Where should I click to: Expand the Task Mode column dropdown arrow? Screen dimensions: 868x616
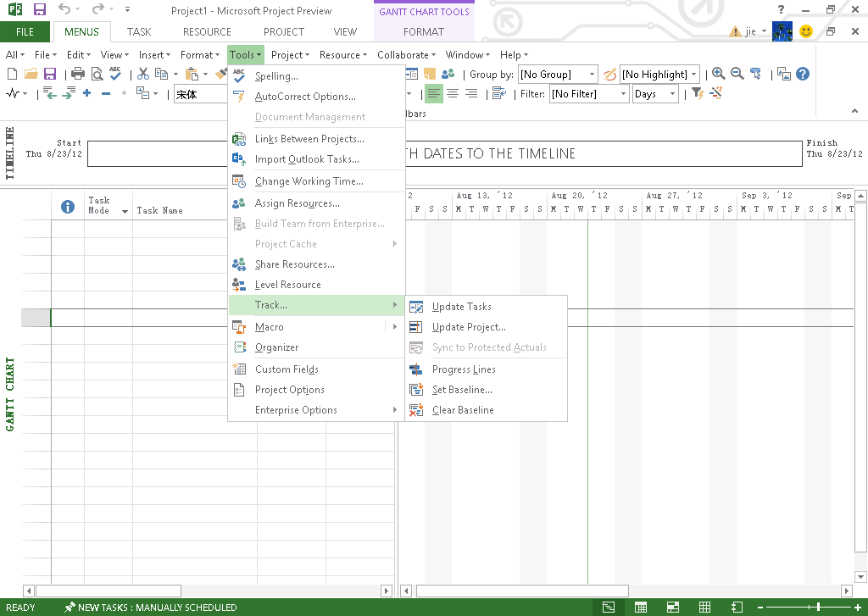125,212
